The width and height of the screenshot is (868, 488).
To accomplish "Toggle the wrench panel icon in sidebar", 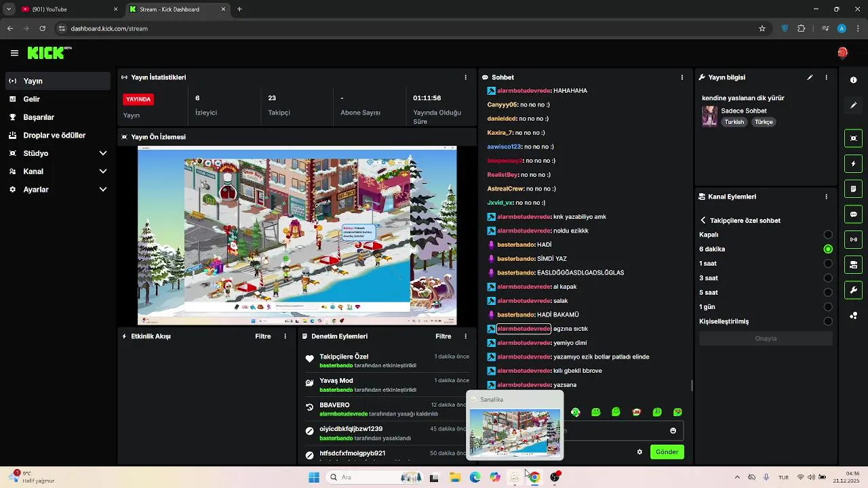I will coord(853,290).
